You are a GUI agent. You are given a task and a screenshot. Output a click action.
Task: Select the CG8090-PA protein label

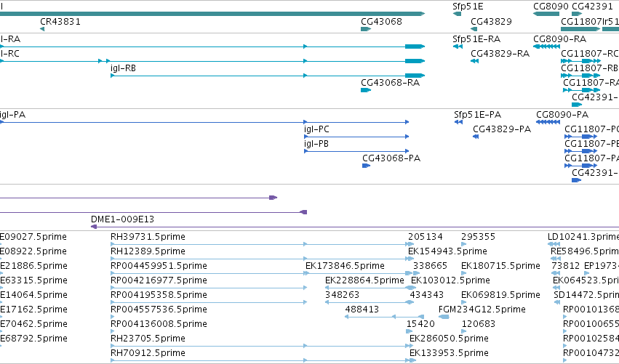562,115
